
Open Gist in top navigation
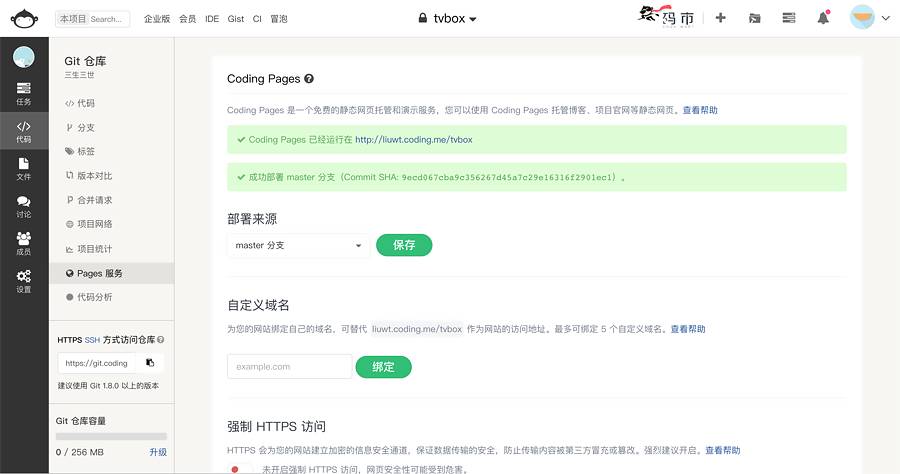235,19
